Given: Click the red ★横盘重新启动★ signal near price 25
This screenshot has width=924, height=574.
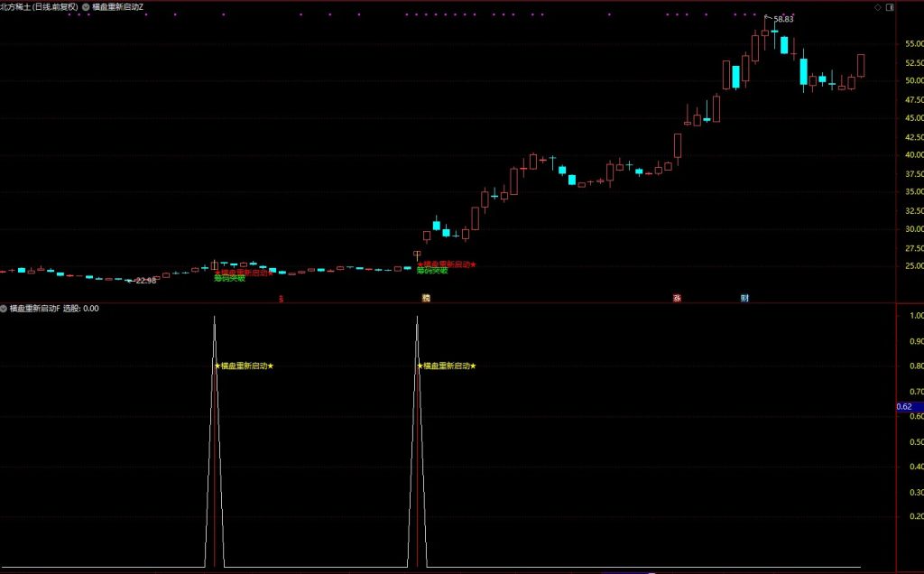Looking at the screenshot, I should click(447, 264).
